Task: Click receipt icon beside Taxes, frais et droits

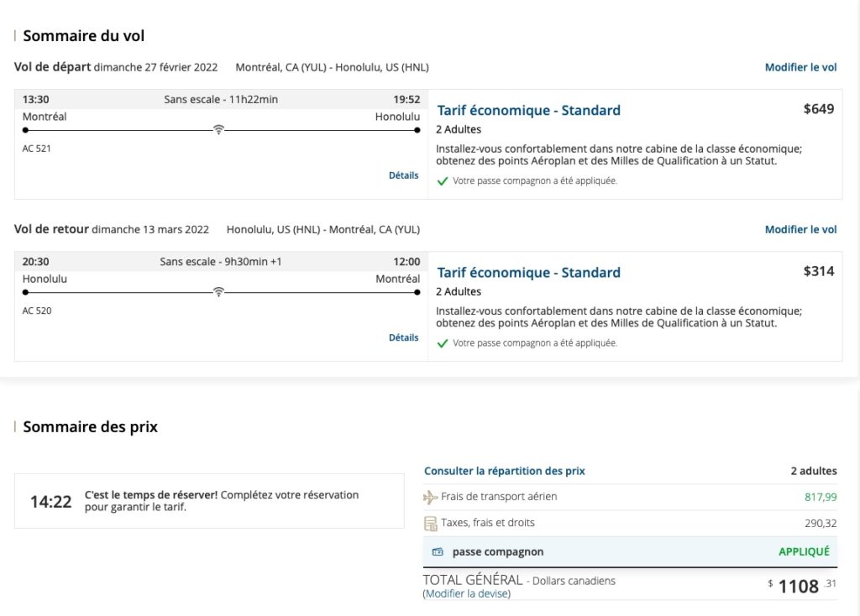Action: (x=430, y=524)
